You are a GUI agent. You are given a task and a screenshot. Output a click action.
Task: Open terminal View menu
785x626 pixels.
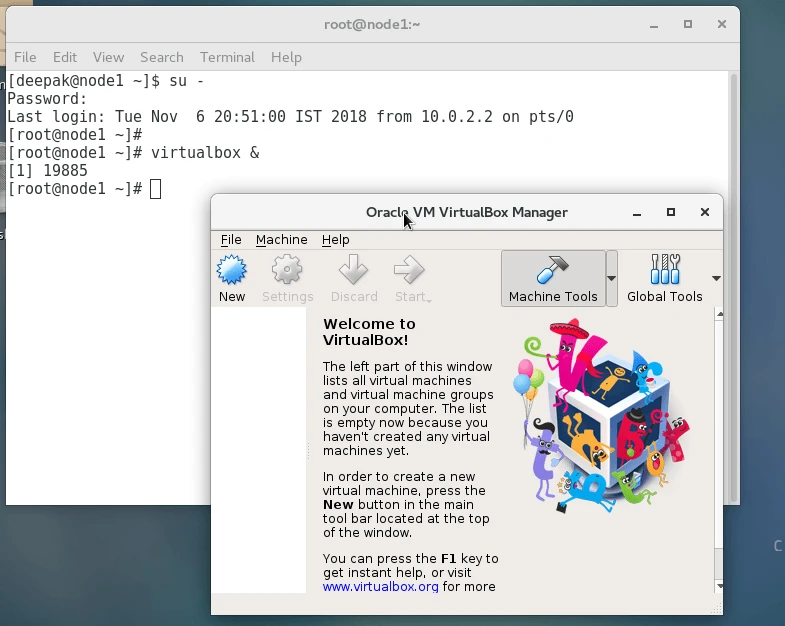tap(108, 58)
